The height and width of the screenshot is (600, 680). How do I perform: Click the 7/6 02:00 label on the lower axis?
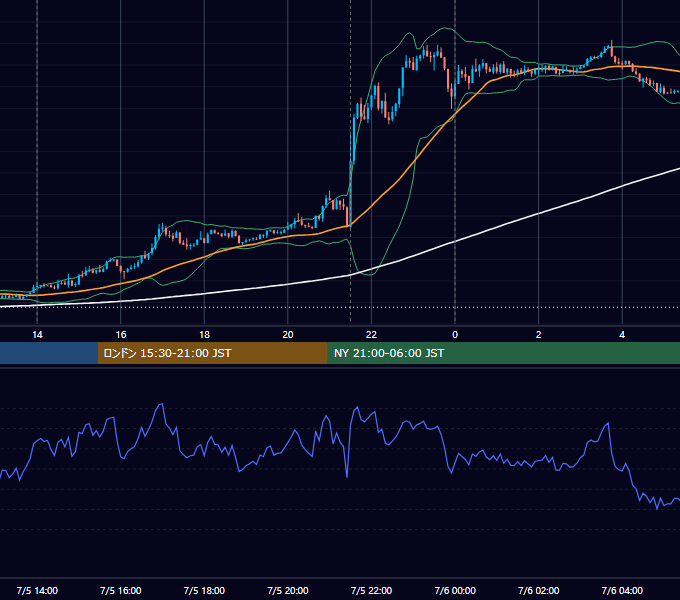pyautogui.click(x=539, y=590)
